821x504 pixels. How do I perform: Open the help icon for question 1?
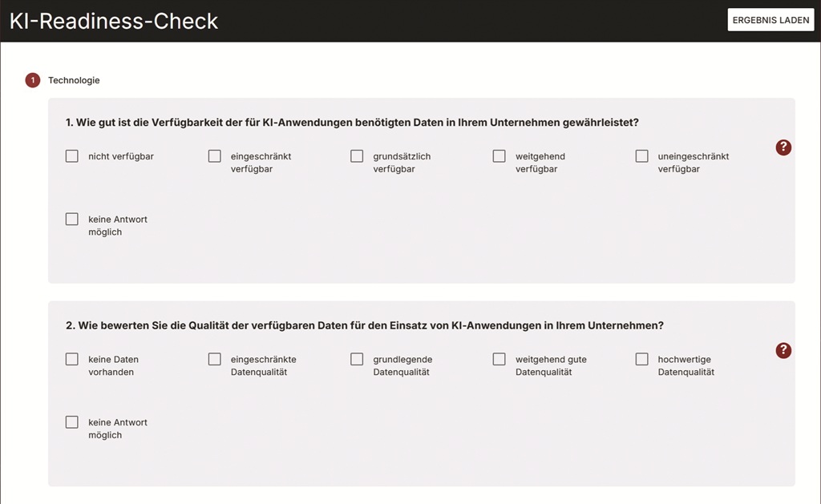(x=783, y=147)
